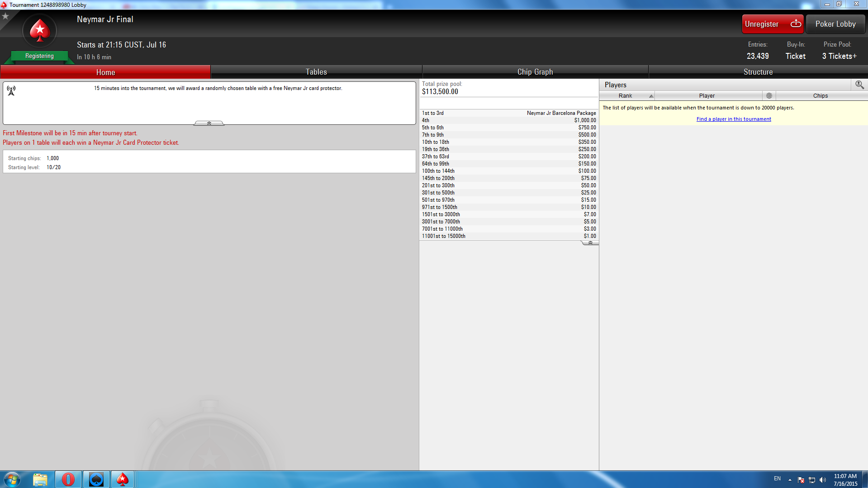
Task: Launch Opera browser from the taskbar
Action: [x=68, y=479]
